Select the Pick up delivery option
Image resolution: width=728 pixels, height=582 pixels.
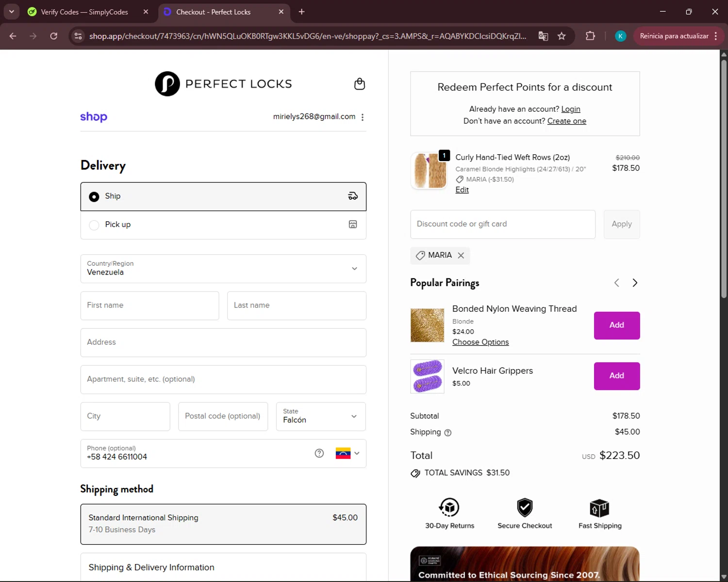click(x=223, y=225)
